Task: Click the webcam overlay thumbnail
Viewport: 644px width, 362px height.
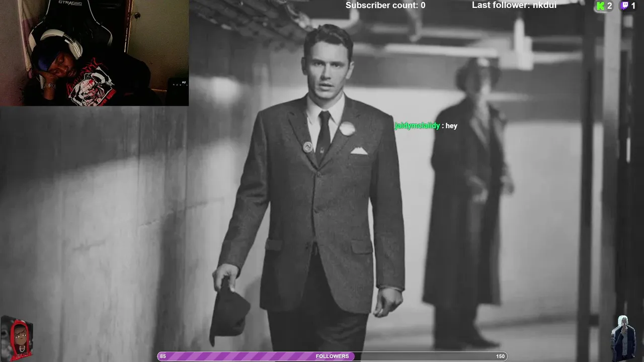Action: tap(94, 53)
